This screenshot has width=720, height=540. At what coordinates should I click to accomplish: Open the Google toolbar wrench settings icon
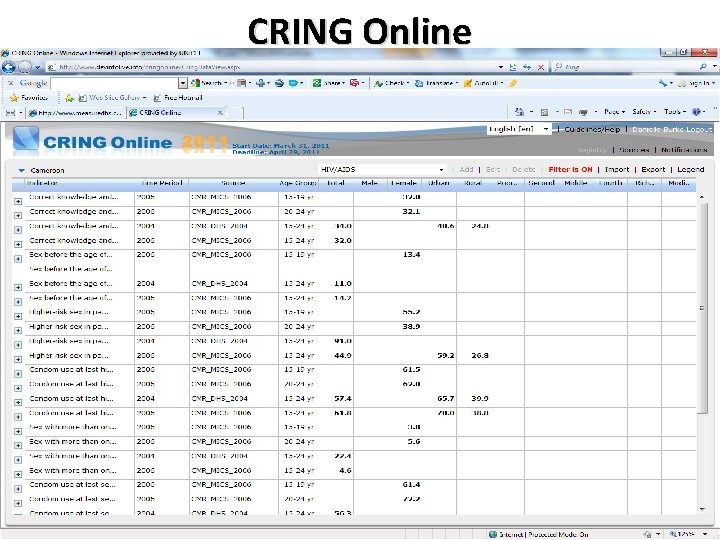663,83
